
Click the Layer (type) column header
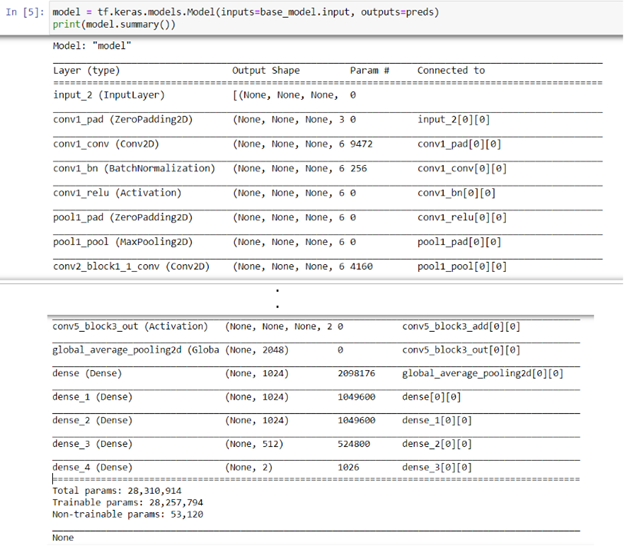(x=86, y=71)
